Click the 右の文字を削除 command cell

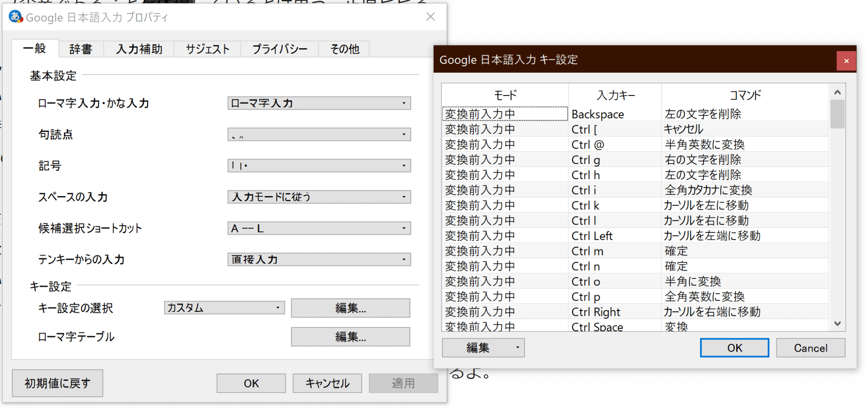coord(745,160)
